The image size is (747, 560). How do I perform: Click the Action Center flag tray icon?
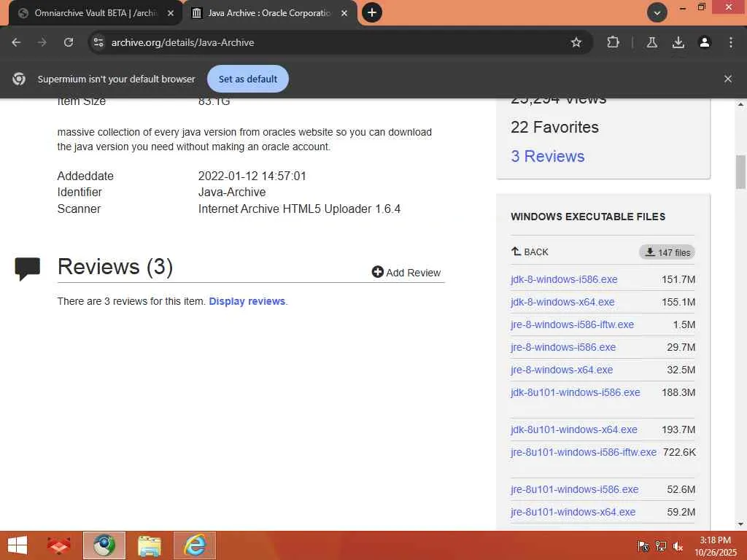pyautogui.click(x=643, y=546)
